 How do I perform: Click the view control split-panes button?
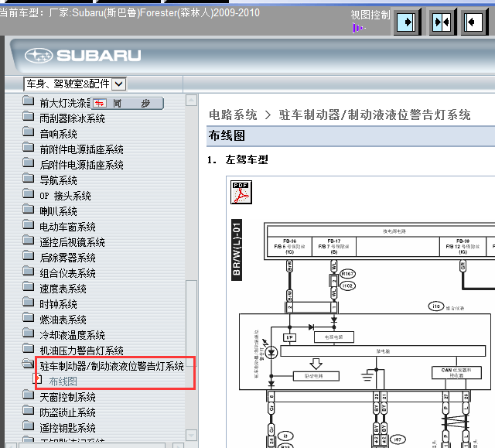point(443,22)
